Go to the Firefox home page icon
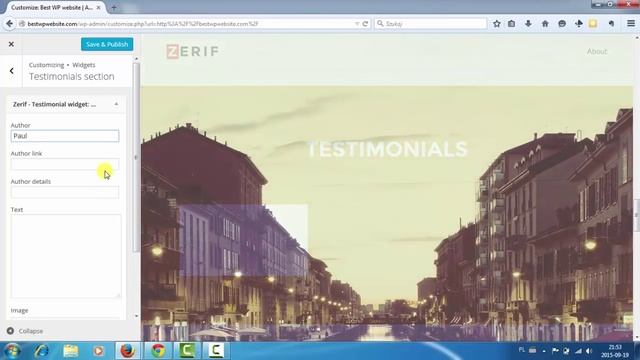 (x=545, y=24)
